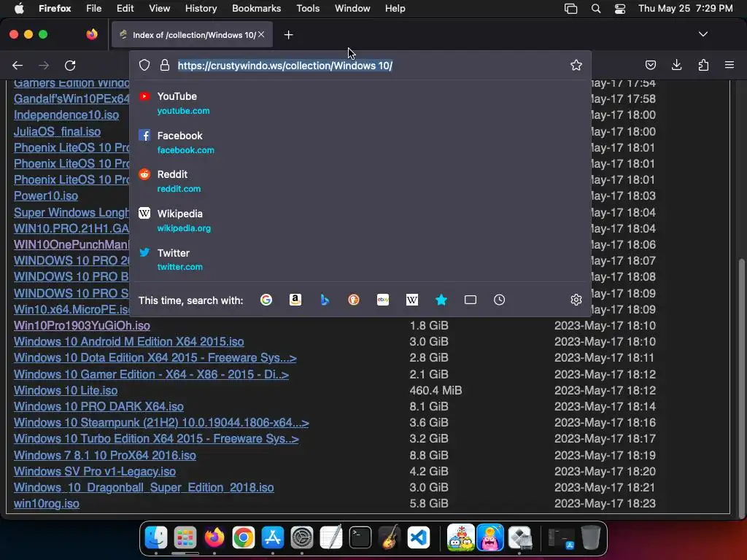Open Firefox application menu hamburger

pos(729,65)
